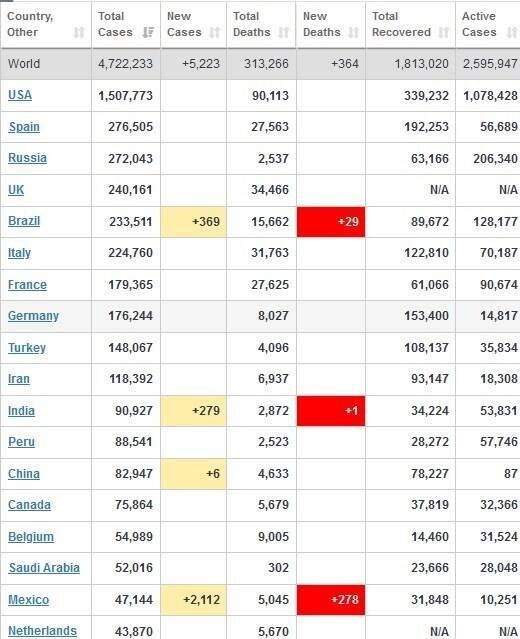Sort by the Country, Other column icon
The image size is (520, 639).
pyautogui.click(x=79, y=32)
